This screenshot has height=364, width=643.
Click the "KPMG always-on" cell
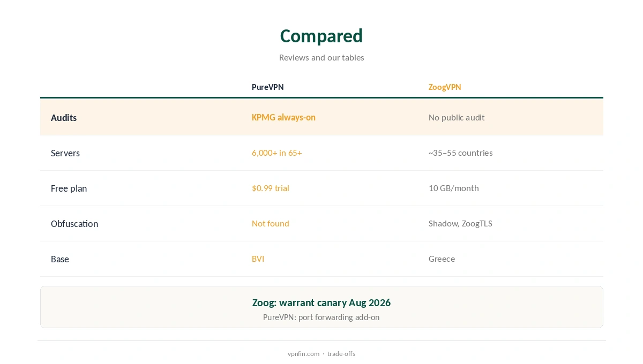283,117
